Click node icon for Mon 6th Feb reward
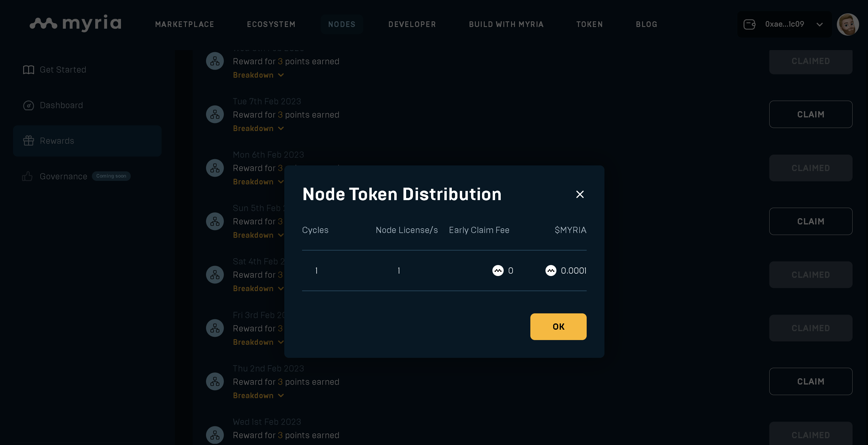This screenshot has width=868, height=445. [215, 168]
